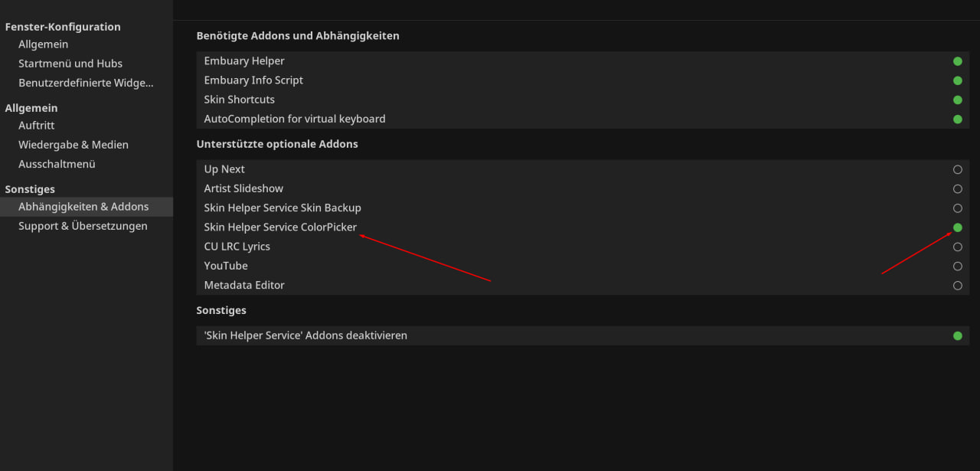Toggle Skin Helper Service ColorPicker indicator

(957, 227)
